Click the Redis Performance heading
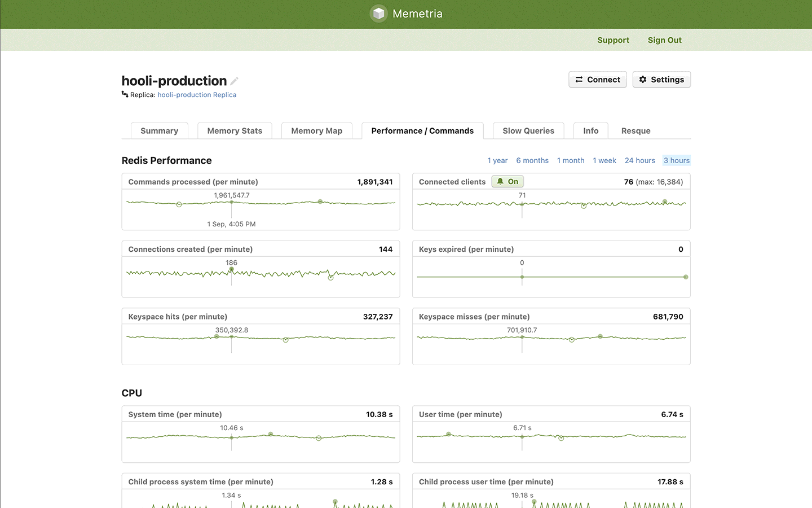The width and height of the screenshot is (812, 508). (166, 160)
